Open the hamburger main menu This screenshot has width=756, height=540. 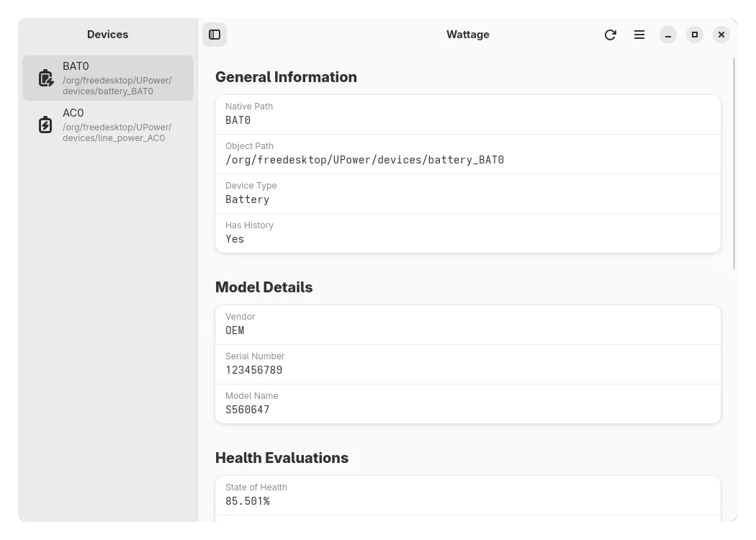pyautogui.click(x=639, y=35)
